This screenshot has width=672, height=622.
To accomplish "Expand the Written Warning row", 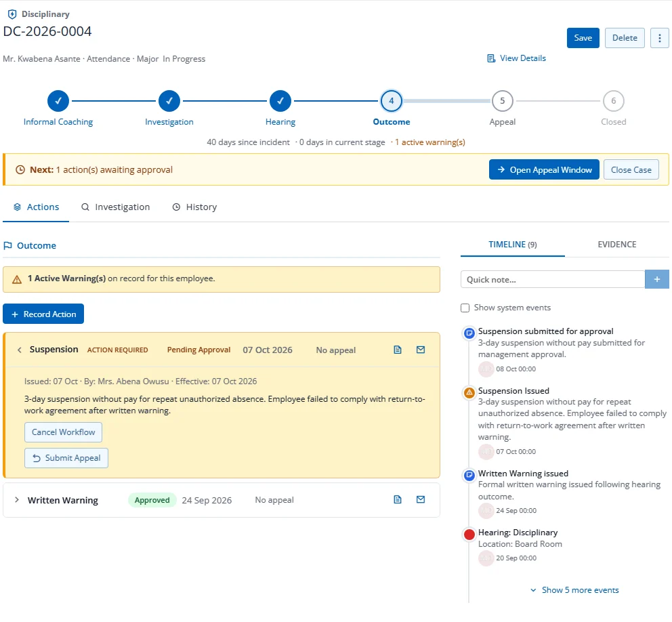I will [17, 500].
